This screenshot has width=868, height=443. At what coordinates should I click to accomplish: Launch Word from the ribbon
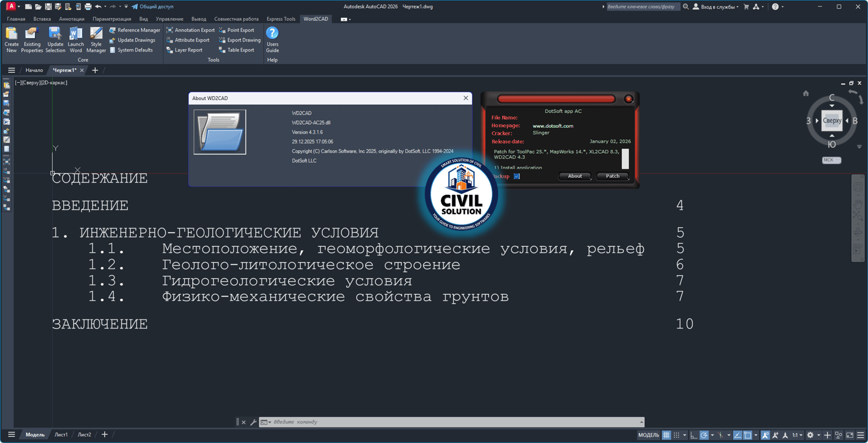pyautogui.click(x=76, y=39)
